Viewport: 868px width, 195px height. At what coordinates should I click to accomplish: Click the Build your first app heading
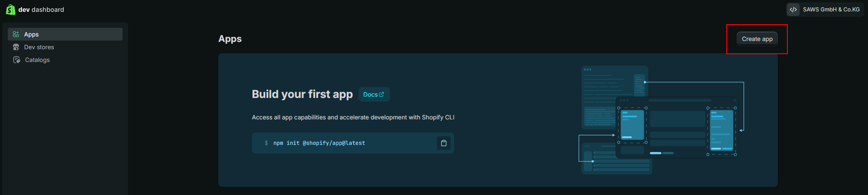point(302,94)
